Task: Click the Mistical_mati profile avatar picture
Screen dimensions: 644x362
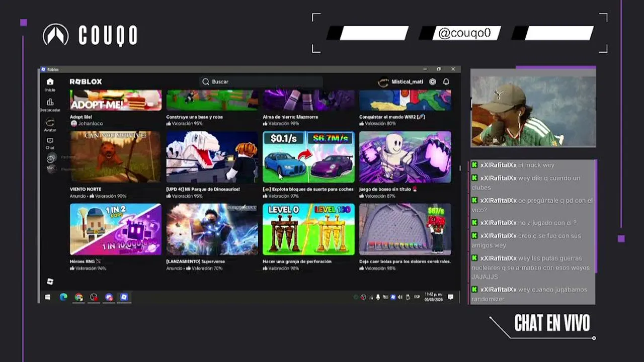Action: click(x=383, y=81)
